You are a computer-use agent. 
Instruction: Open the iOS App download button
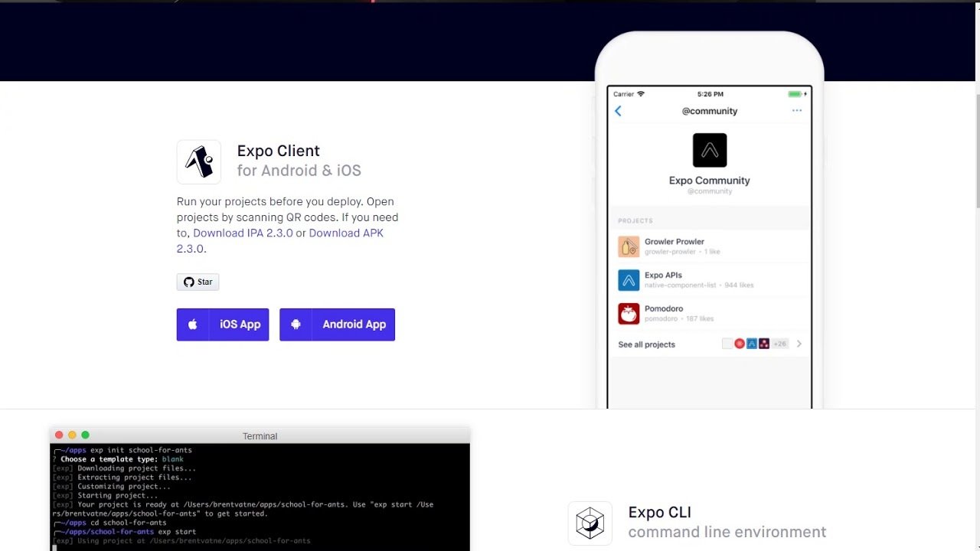(223, 324)
